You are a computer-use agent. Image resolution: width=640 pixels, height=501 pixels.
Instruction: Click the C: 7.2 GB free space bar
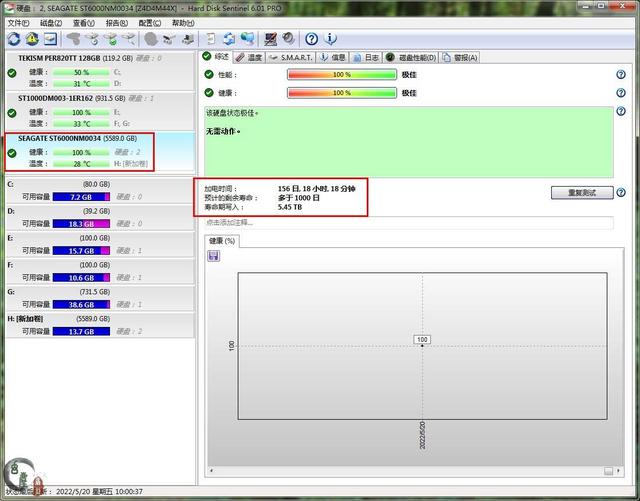81,197
